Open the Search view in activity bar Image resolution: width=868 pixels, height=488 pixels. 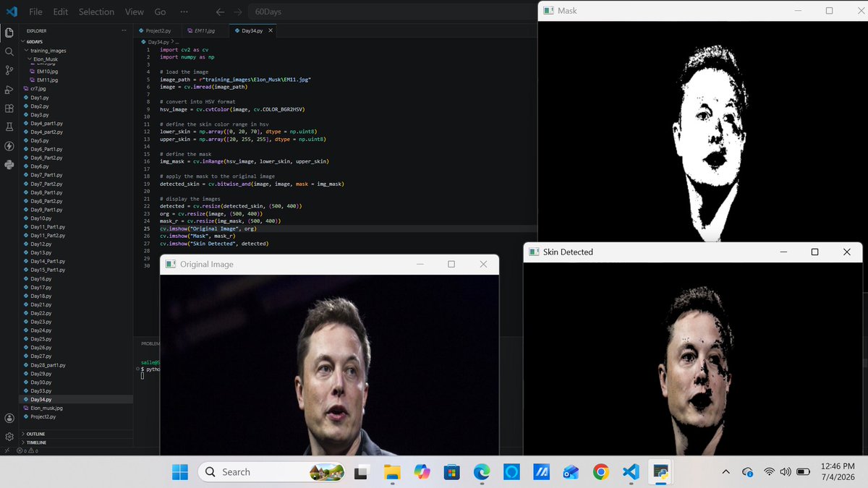point(9,51)
